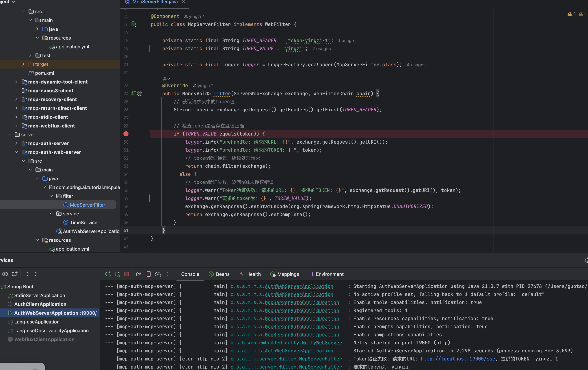Open the more actions three-dot menu
588x370 pixels.
tap(167, 274)
